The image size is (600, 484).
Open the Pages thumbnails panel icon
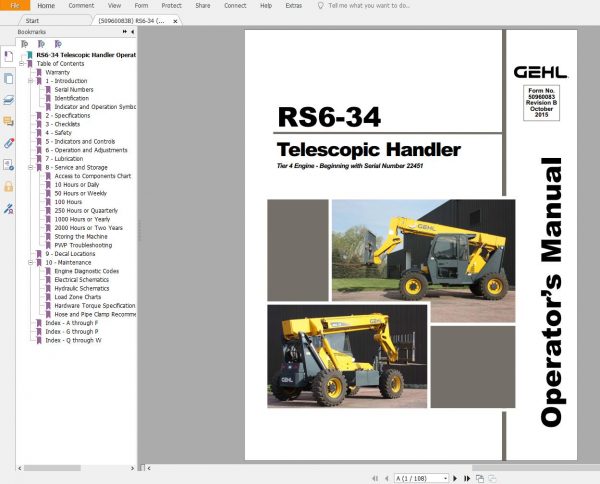pos(8,79)
